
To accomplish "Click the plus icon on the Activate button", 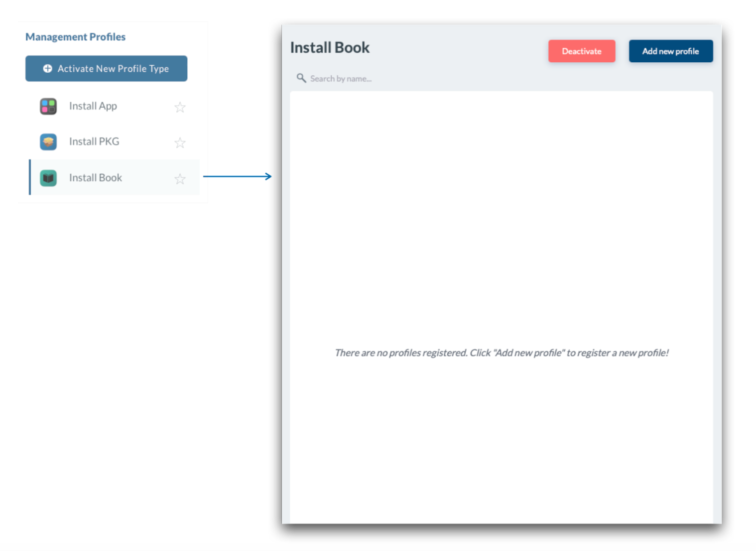I will pyautogui.click(x=47, y=69).
